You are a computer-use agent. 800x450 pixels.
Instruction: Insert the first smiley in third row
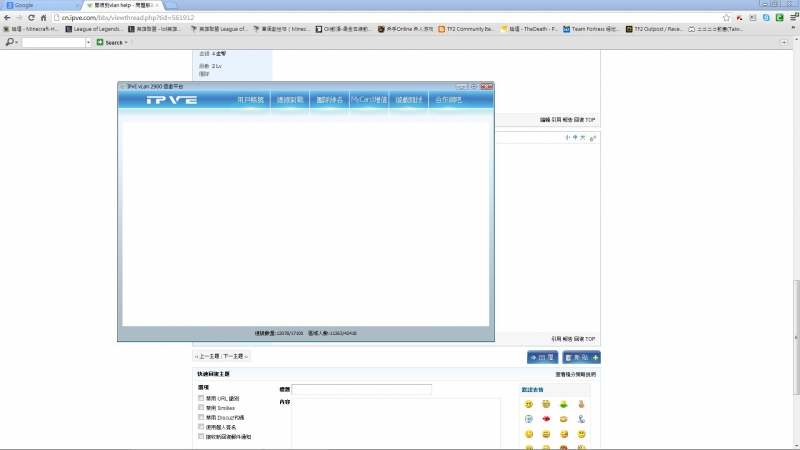(529, 434)
